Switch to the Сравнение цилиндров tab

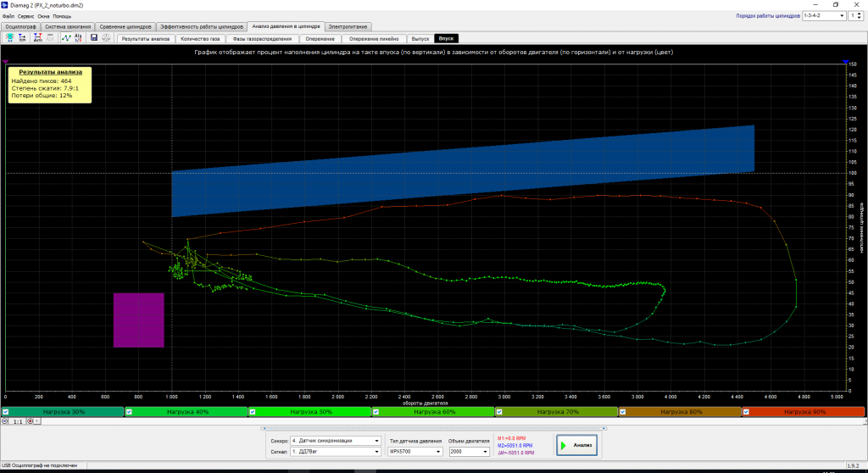[125, 26]
